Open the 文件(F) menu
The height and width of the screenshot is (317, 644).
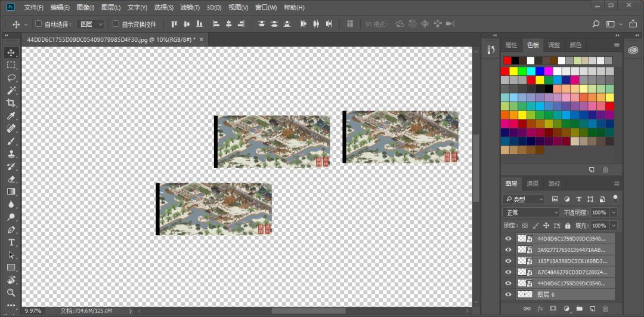click(33, 7)
